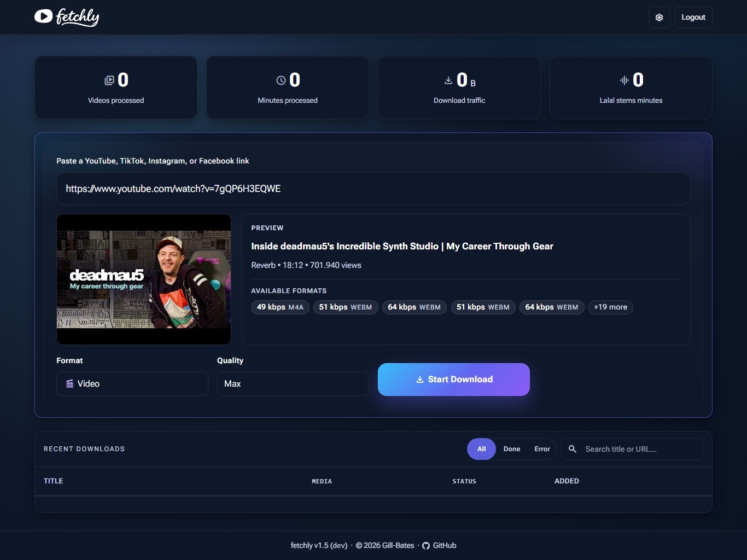Select the Done filter tab
The height and width of the screenshot is (560, 747).
click(512, 449)
